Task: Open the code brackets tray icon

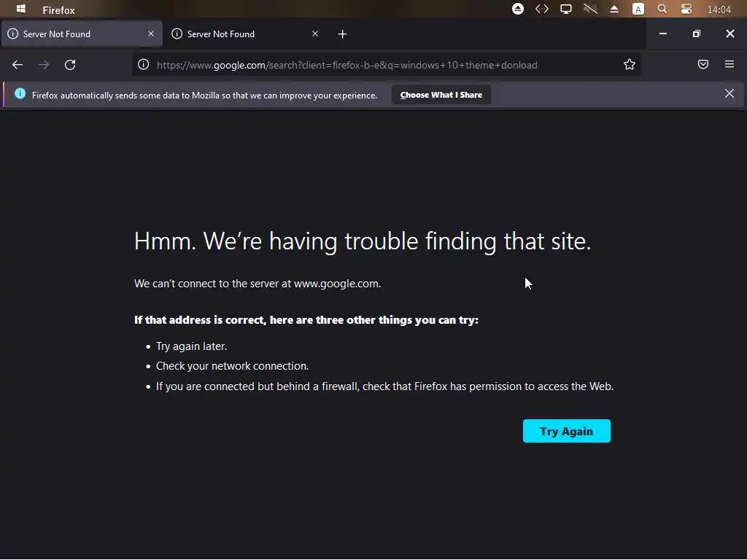Action: [542, 9]
